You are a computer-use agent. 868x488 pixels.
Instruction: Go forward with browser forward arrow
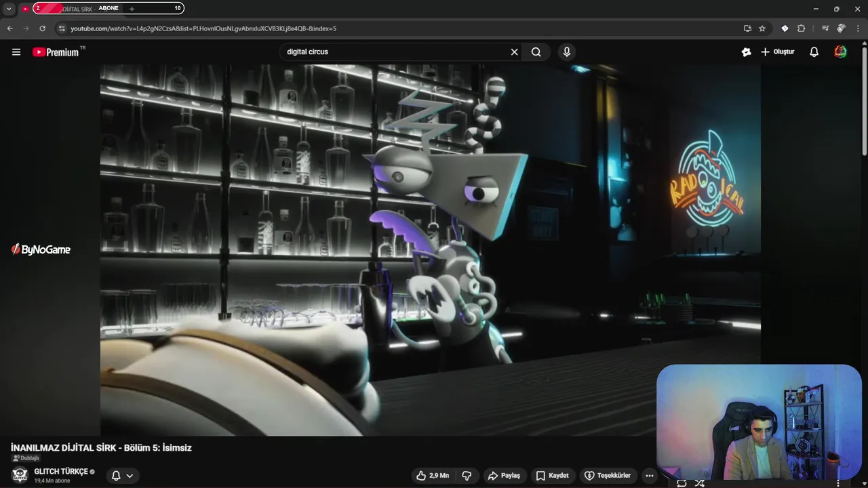[x=26, y=28]
